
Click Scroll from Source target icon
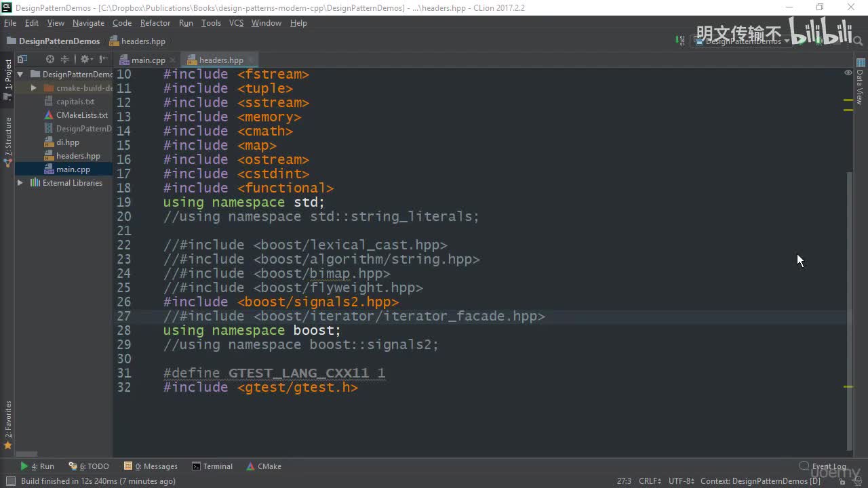point(50,60)
